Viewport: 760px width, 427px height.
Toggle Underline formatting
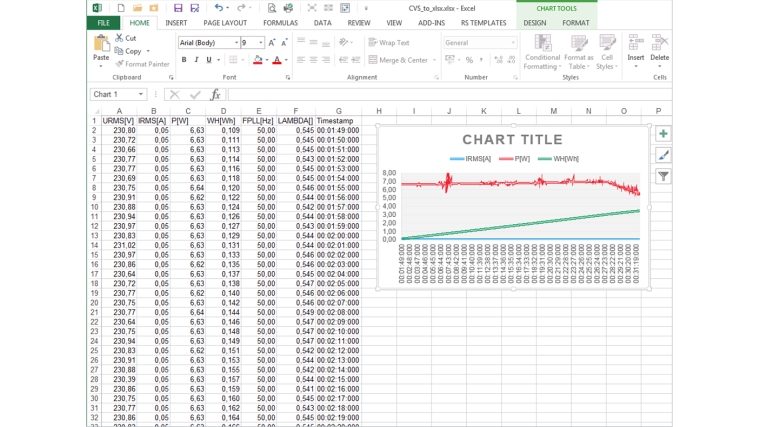pyautogui.click(x=208, y=60)
